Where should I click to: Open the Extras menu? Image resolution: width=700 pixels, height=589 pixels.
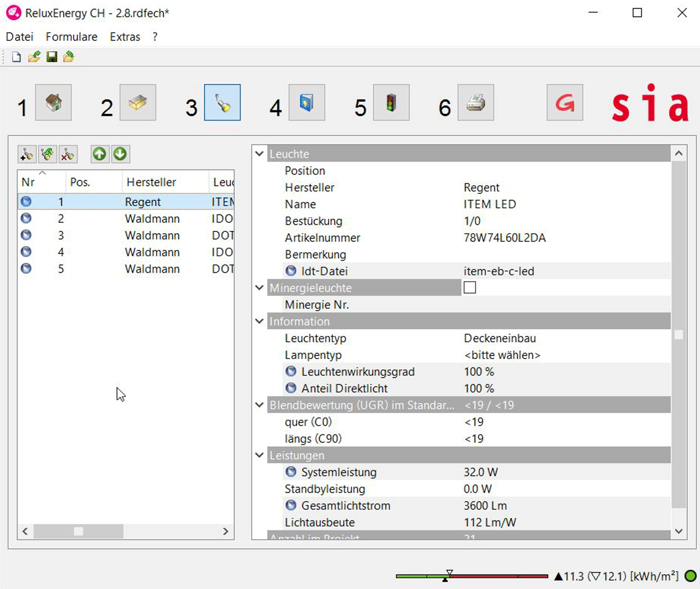pos(125,37)
